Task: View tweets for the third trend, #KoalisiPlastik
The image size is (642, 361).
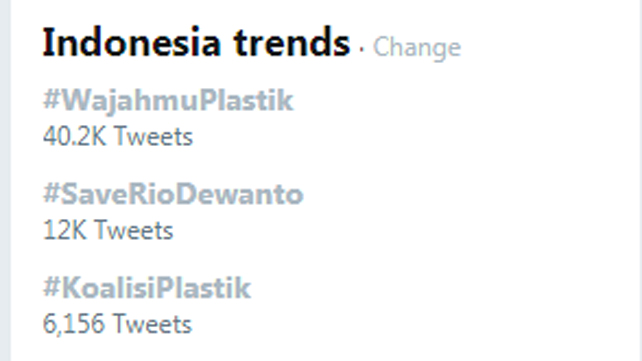Action: 147,288
